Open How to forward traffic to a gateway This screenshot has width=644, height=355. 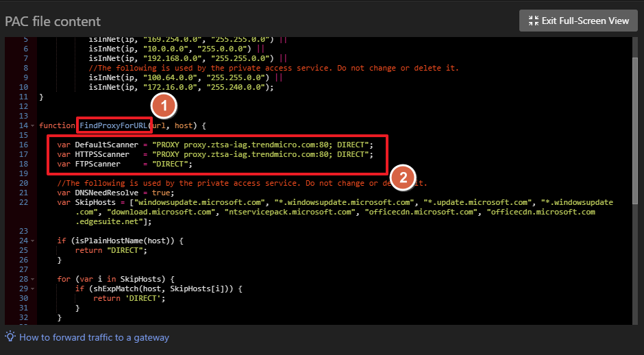94,337
